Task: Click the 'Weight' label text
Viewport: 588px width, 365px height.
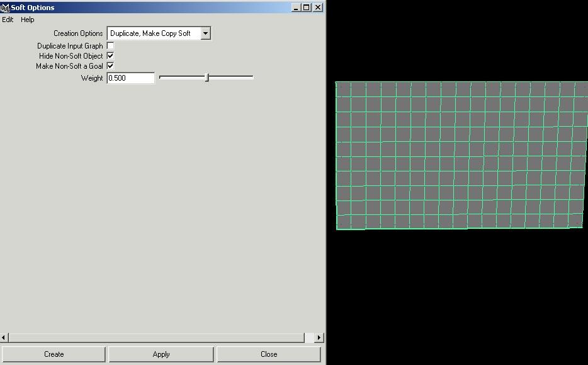Action: [92, 78]
